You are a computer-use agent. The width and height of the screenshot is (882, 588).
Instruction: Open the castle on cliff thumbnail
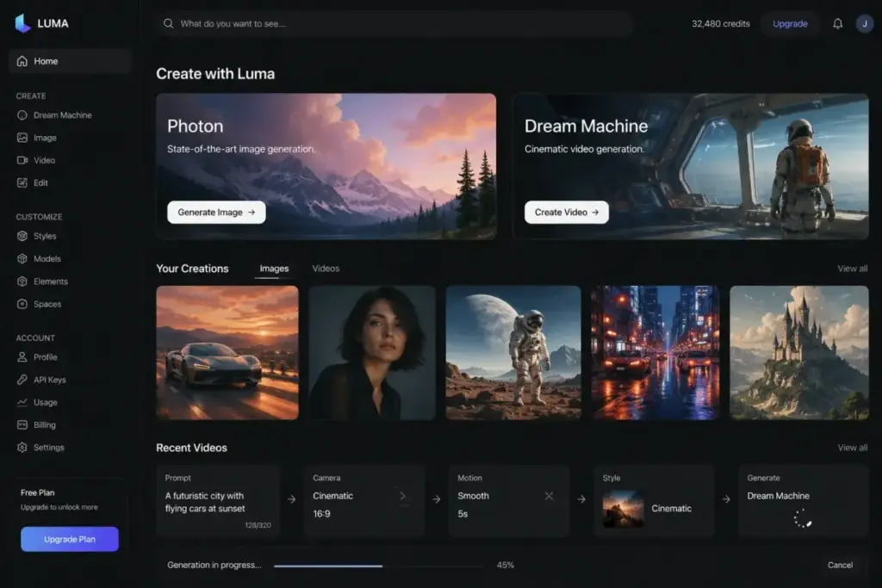tap(799, 352)
